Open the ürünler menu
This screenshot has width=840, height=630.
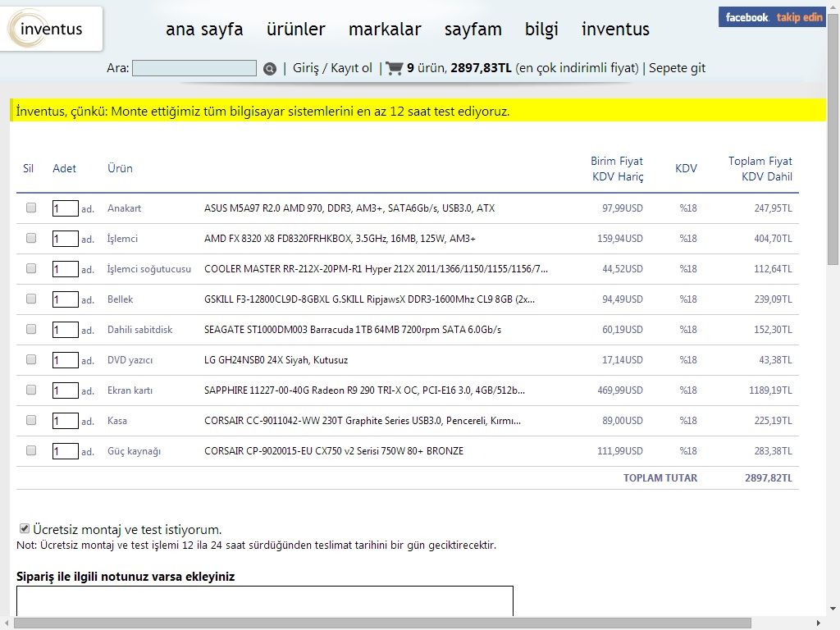coord(295,29)
